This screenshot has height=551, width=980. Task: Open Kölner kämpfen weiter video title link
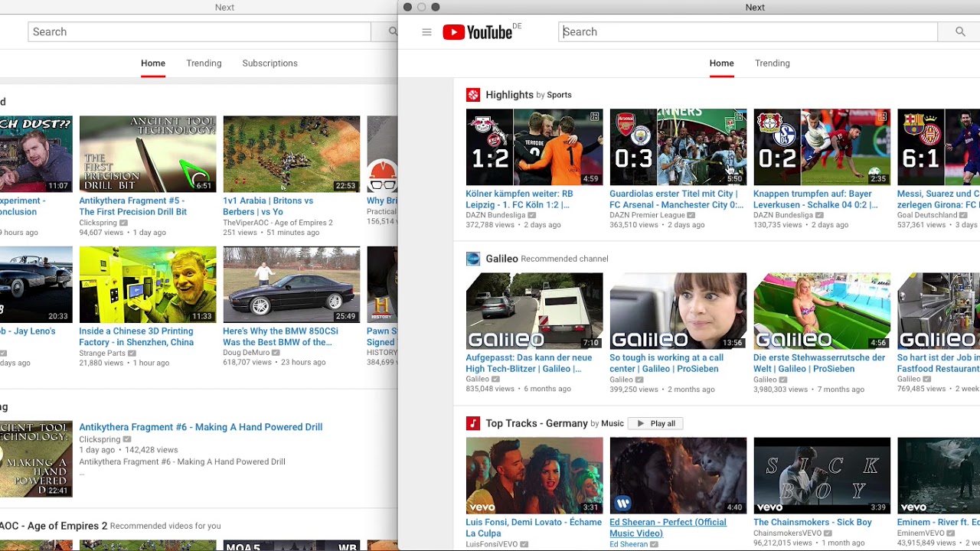click(519, 199)
